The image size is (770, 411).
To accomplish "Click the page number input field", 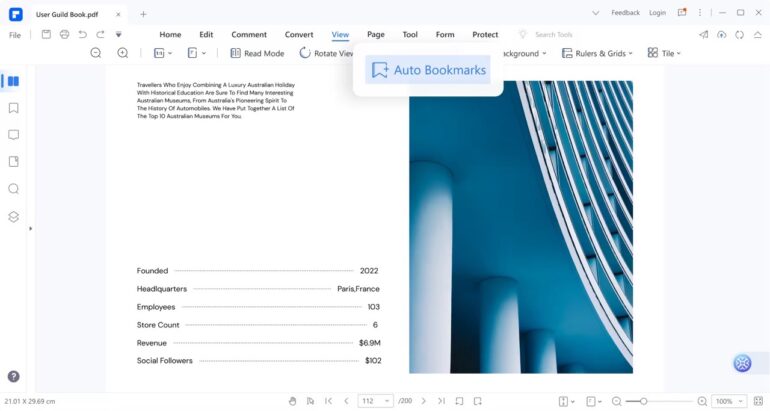I will (369, 401).
